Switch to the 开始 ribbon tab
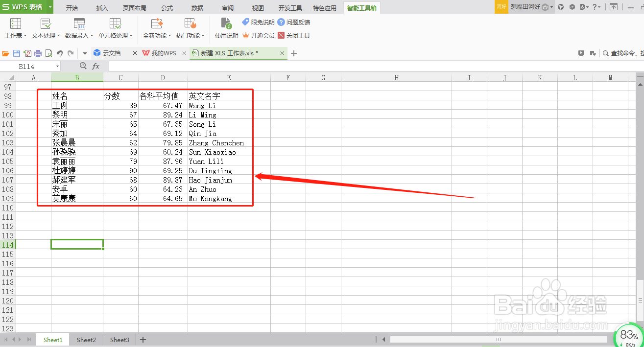Screen dimensions: 644x347 pos(72,8)
